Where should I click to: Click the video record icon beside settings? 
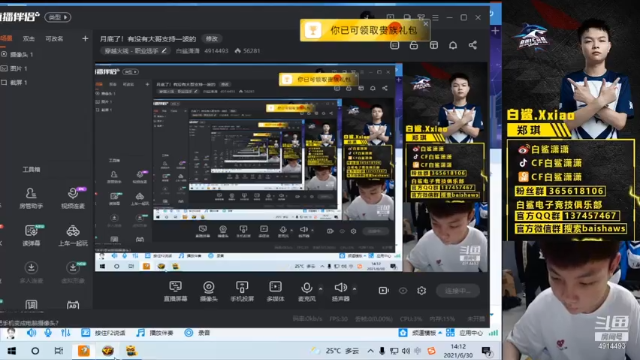point(383,291)
